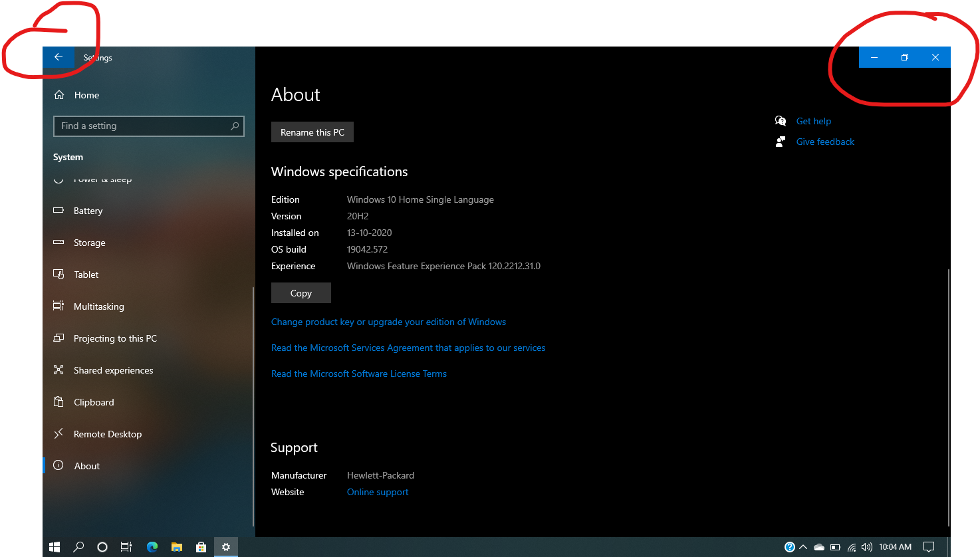Viewport: 980px width, 557px height.
Task: Click the search magnifier in Find a setting
Action: pyautogui.click(x=235, y=126)
